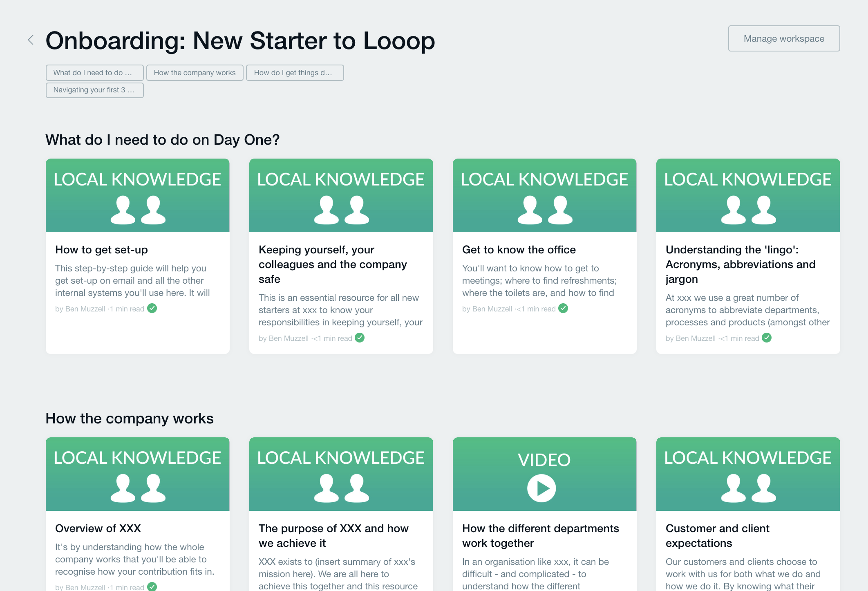Click people icon on 'Customer and client expectations' card
868x591 pixels.
748,488
